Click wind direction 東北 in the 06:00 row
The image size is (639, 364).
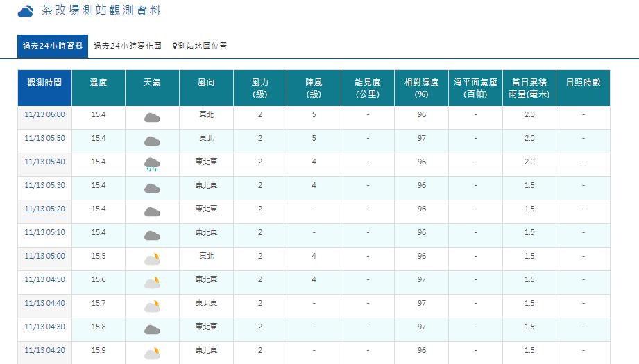coord(206,115)
